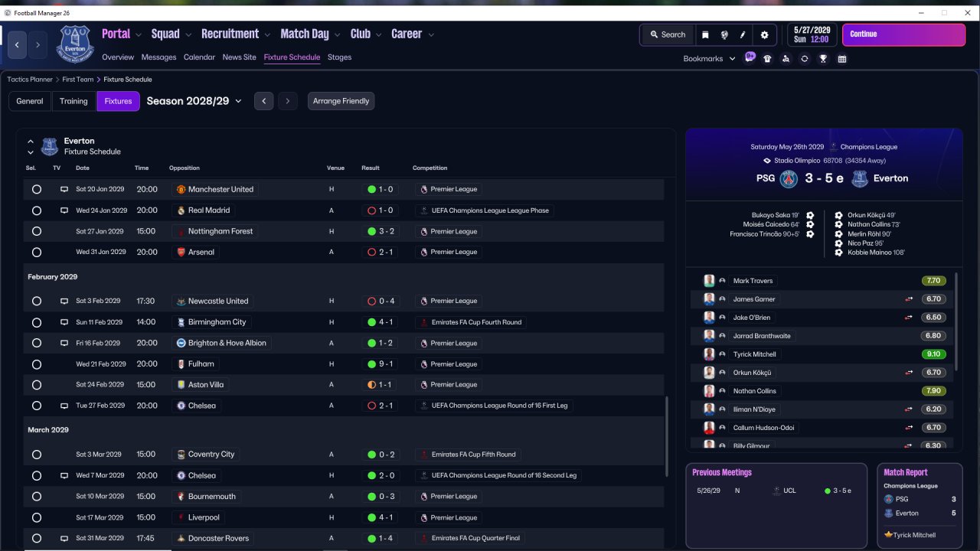
Task: Click the Everton crest in match summary
Action: (860, 178)
